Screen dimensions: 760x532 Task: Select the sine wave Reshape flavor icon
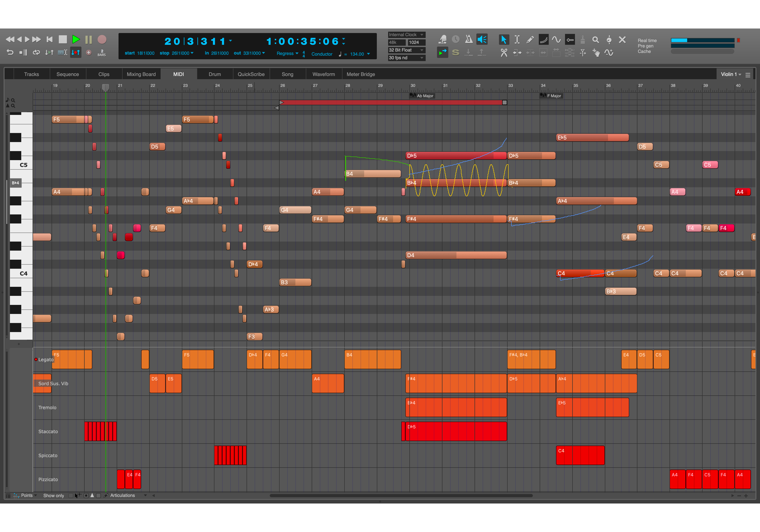click(556, 39)
